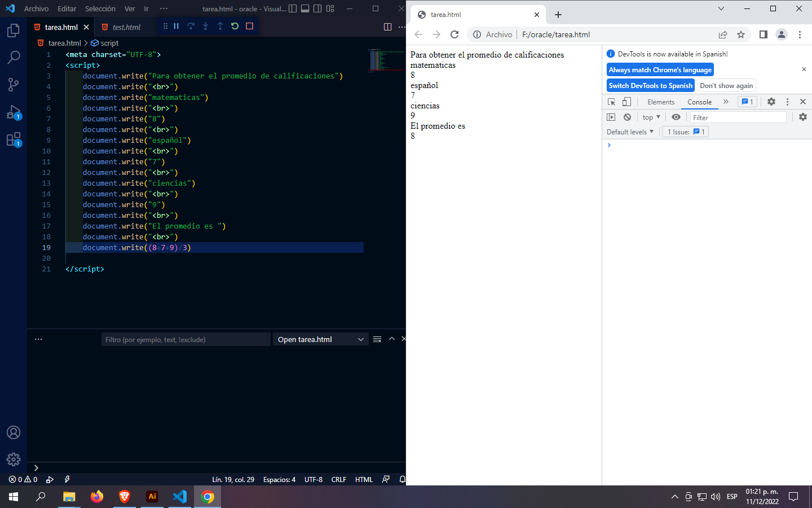Open a new Chrome tab

point(558,15)
